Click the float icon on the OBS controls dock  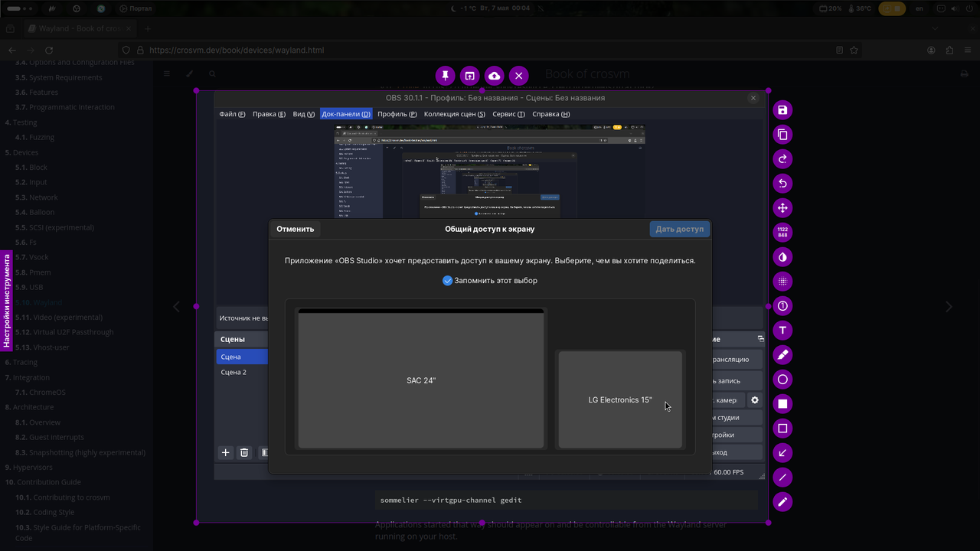point(760,338)
